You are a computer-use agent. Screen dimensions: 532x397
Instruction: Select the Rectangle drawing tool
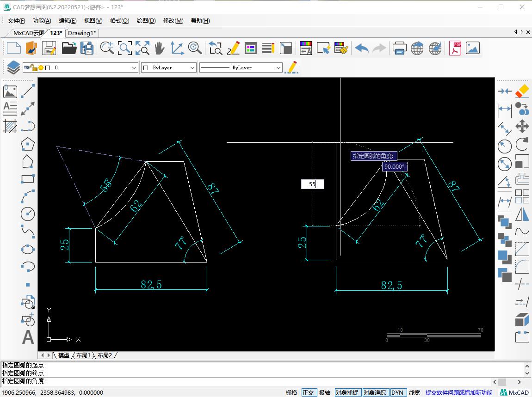[x=28, y=179]
